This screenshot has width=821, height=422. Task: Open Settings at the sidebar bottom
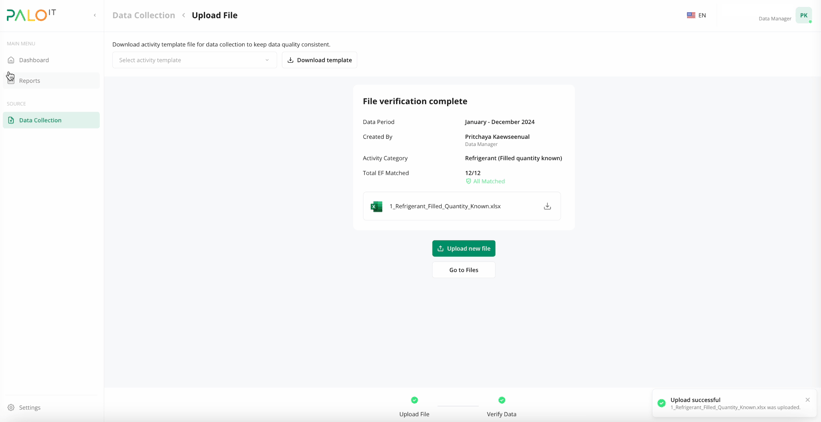coord(29,407)
